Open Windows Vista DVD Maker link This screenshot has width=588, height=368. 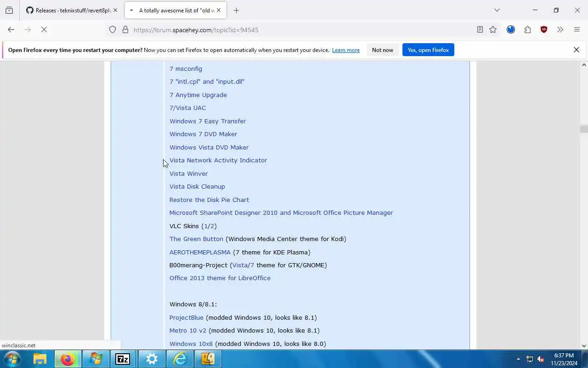click(x=209, y=147)
